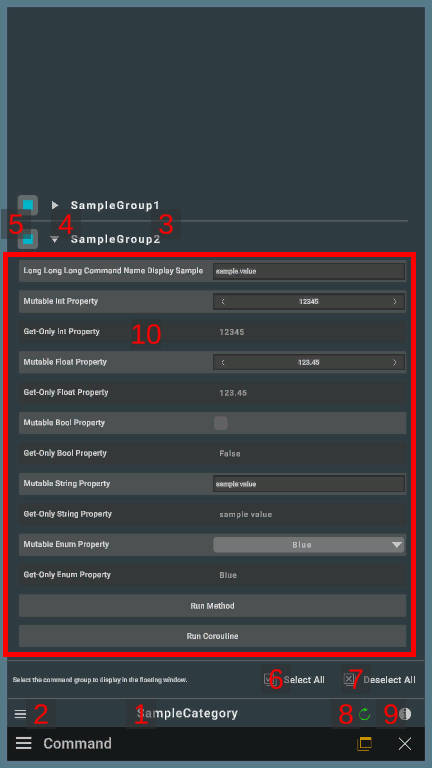Open the Mutable Enum Property Blue dropdown
The width and height of the screenshot is (432, 768).
point(309,545)
